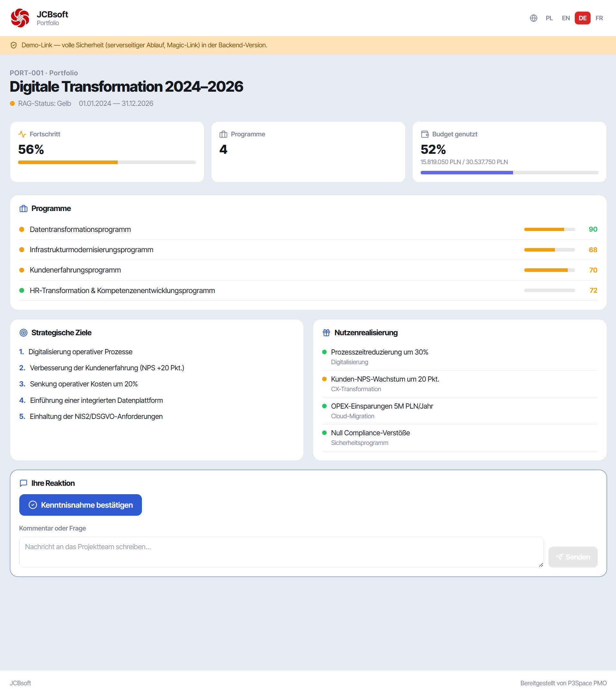Click Null Compliance-Verstöße benefit
The image size is (616, 693).
(370, 433)
